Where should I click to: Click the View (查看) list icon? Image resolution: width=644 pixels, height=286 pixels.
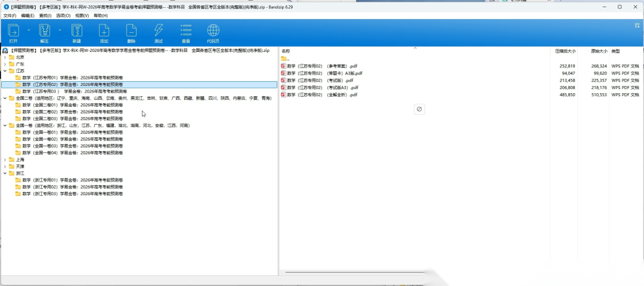click(186, 30)
